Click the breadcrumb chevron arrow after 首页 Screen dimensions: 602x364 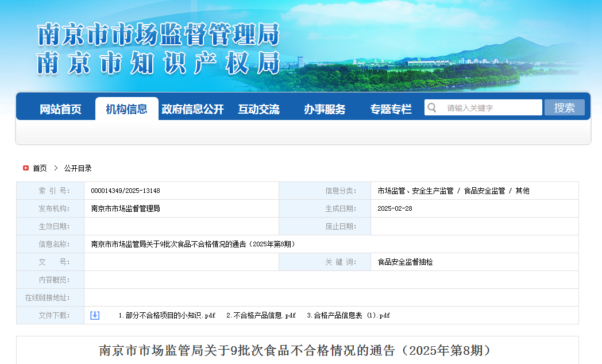point(56,168)
